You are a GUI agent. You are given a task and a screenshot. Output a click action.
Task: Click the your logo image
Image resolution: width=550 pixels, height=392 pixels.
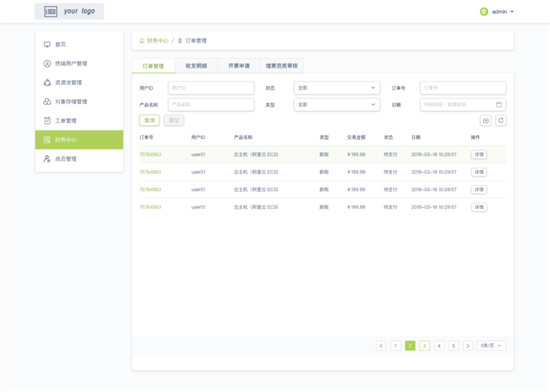pyautogui.click(x=69, y=11)
